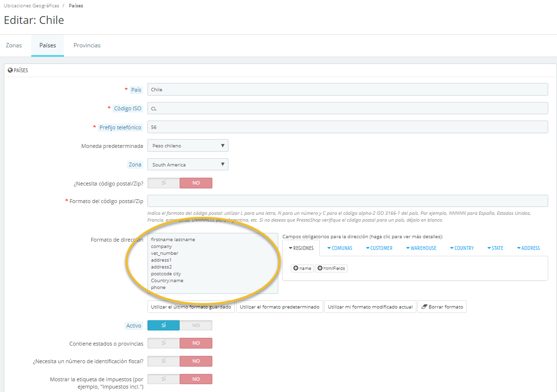The width and height of the screenshot is (557, 392).
Task: Click 'Utilizar el formato predeterminado' button
Action: pos(280,307)
